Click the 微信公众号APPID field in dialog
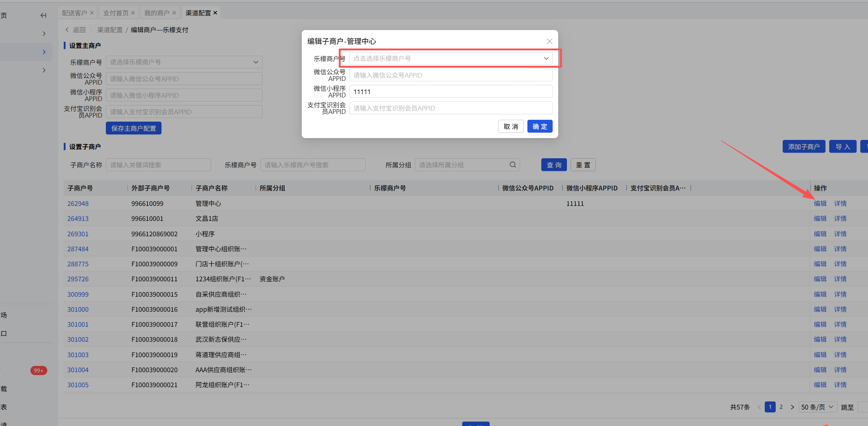This screenshot has width=868, height=426. [450, 75]
